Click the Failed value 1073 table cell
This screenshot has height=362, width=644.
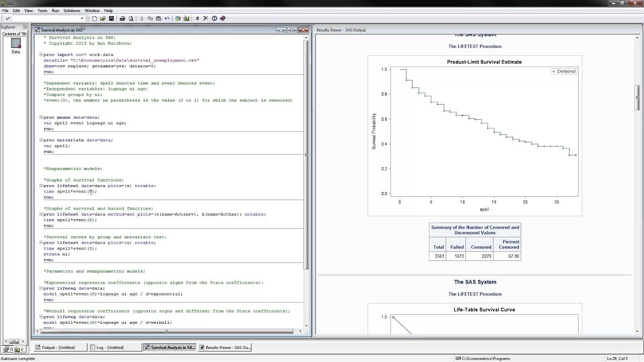coord(457,256)
